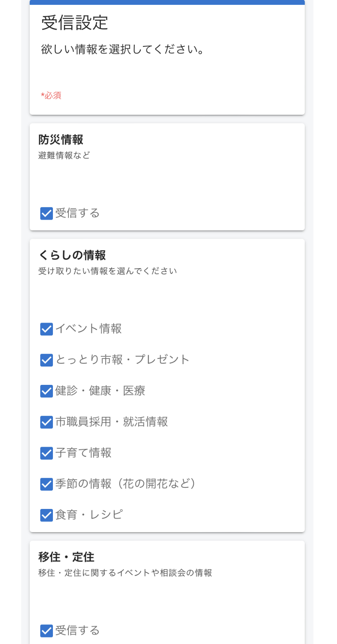The height and width of the screenshot is (644, 337).
Task: Click the blue bar atop the form header
Action: [x=167, y=2]
